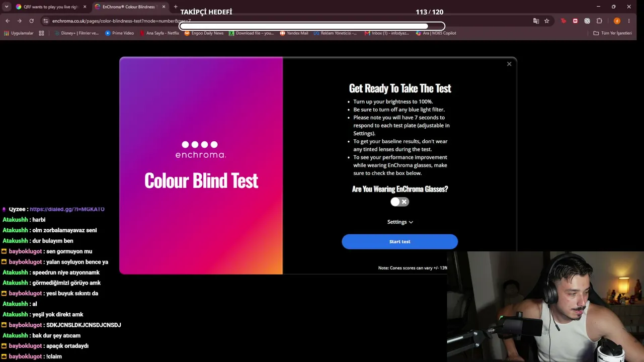Viewport: 644px width, 362px height.
Task: Open the Download file bookmark
Action: click(252, 33)
